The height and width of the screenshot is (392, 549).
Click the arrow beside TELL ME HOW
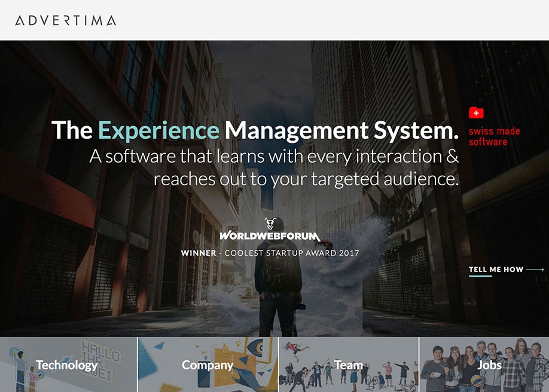pyautogui.click(x=535, y=269)
